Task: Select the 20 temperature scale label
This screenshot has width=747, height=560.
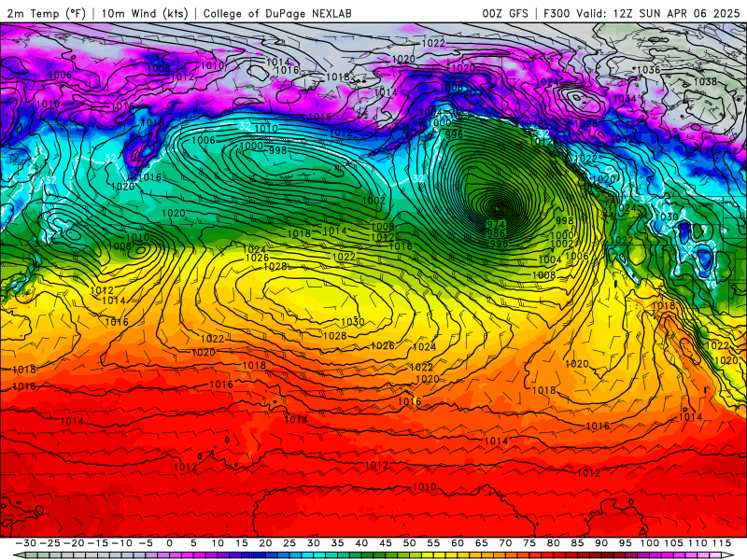Action: [265, 543]
